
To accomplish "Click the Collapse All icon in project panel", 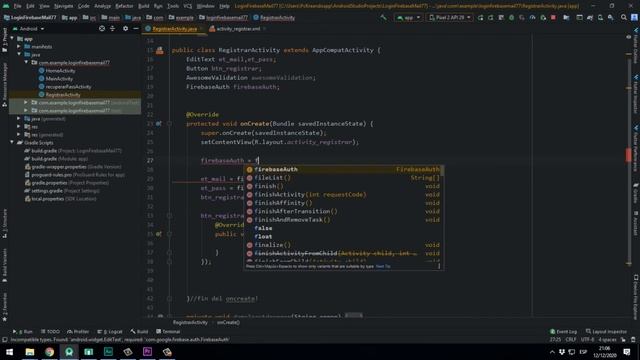I will [113, 29].
